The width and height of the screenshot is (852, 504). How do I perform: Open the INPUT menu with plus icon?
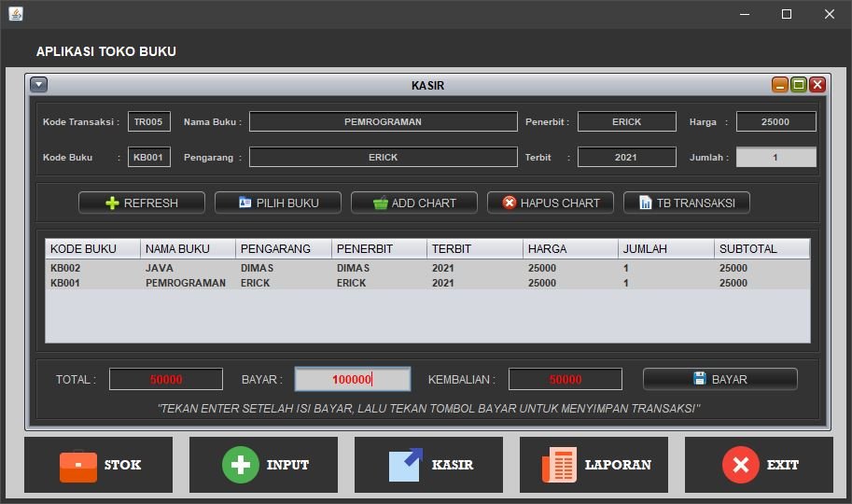[x=263, y=465]
